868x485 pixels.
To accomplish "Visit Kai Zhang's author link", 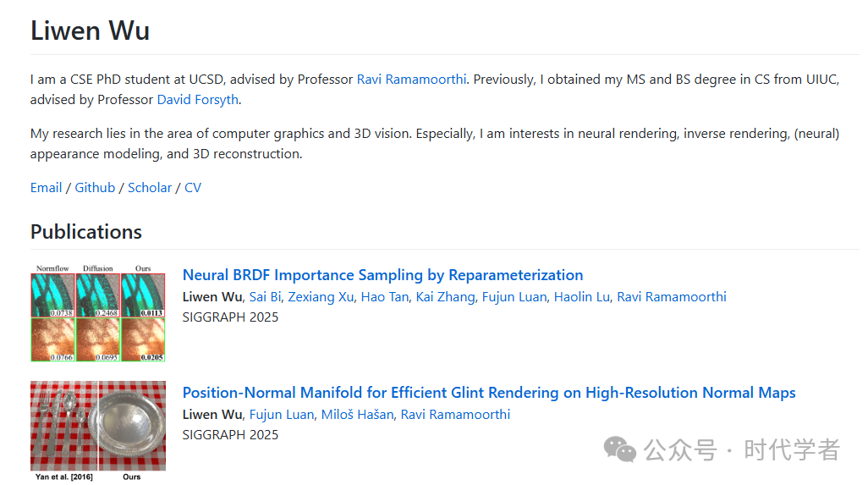I will click(445, 297).
